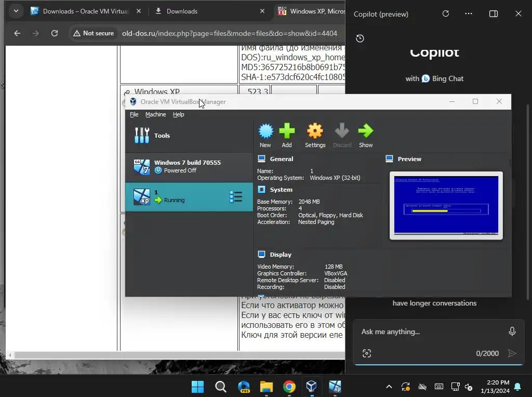532x397 pixels.
Task: Click the Preview section monitor icon
Action: tap(390, 159)
